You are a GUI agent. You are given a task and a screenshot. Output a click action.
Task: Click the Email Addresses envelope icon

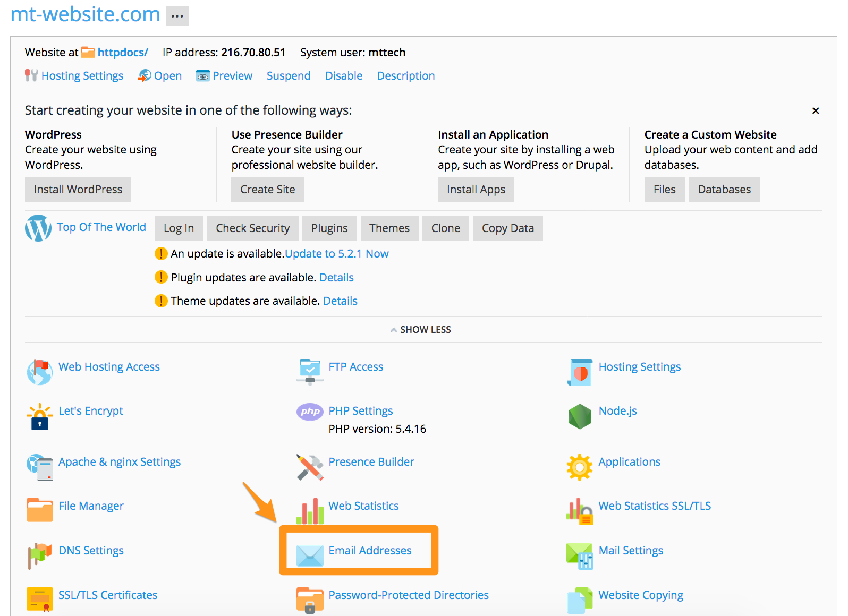[310, 555]
